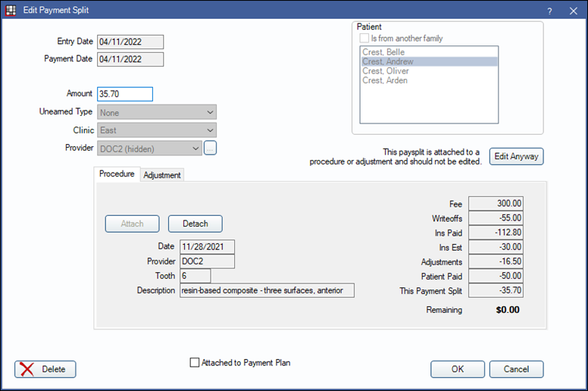Switch to the Adjustment tab
Viewport: 588px width, 391px height.
[x=162, y=175]
